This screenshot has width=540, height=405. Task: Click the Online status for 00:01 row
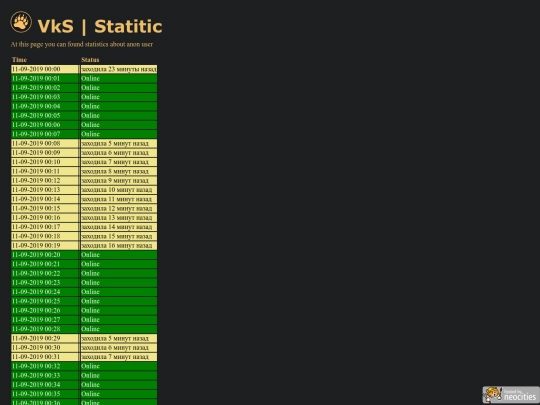click(119, 78)
